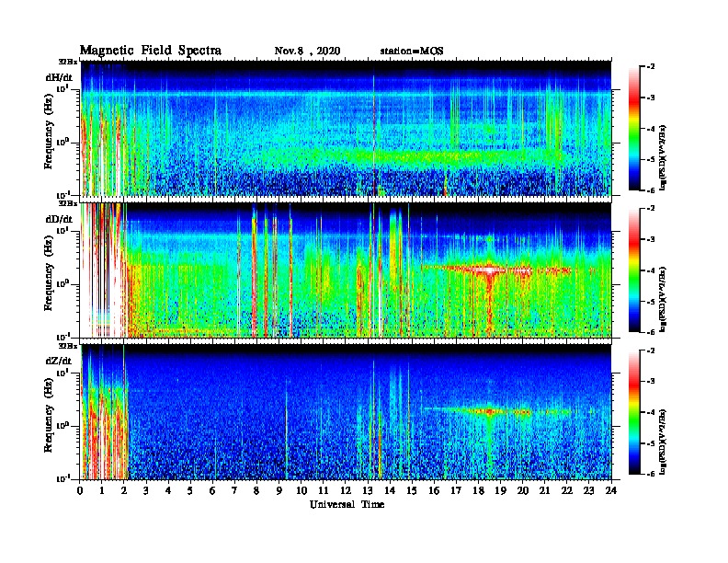Click hour '4' on Universal Time axis
This screenshot has width=728, height=563.
(168, 490)
